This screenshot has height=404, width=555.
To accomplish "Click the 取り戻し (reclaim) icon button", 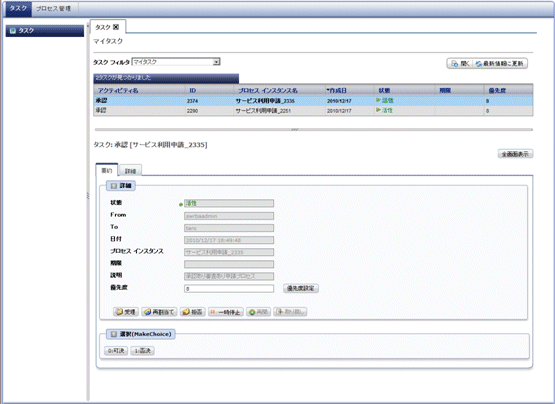I will pyautogui.click(x=290, y=312).
